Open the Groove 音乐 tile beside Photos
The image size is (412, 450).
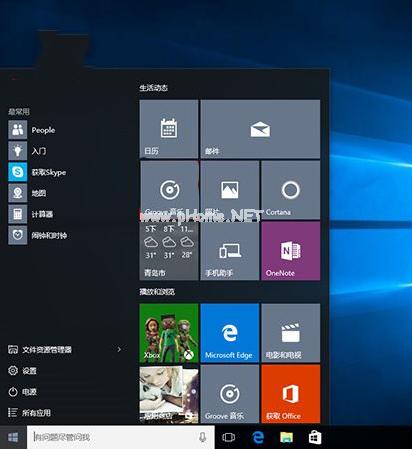170,190
